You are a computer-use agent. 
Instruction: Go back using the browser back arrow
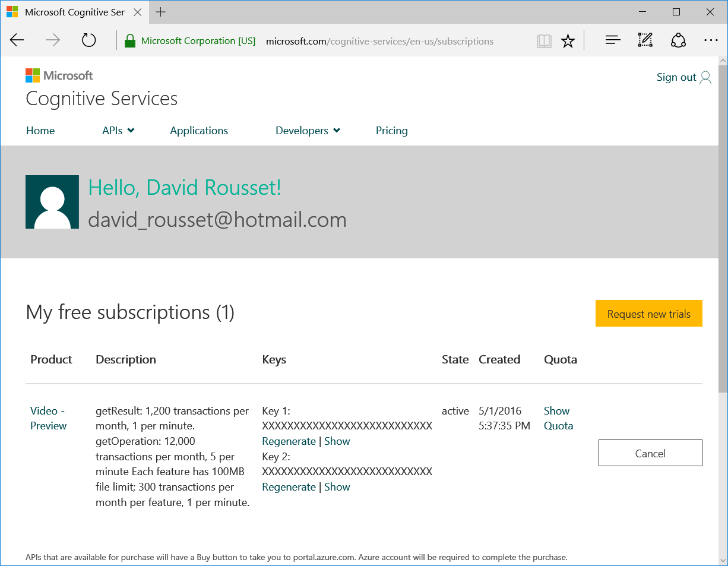(x=17, y=40)
